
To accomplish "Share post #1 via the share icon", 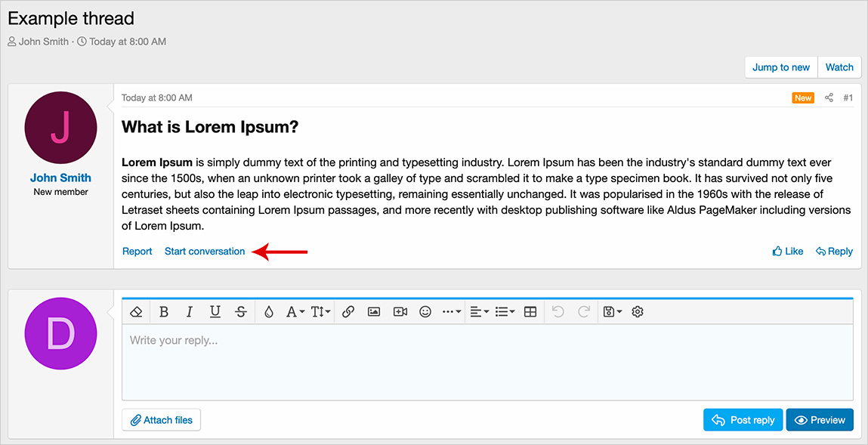I will [829, 97].
